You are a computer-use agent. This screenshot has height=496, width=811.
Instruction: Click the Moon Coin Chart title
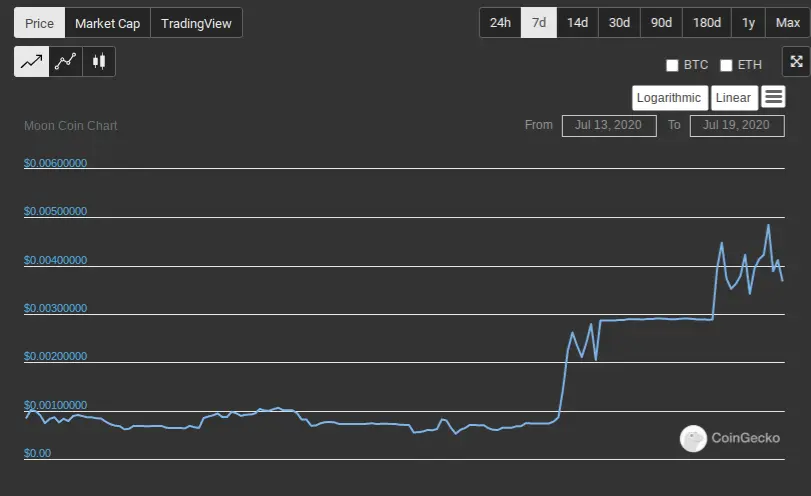71,126
